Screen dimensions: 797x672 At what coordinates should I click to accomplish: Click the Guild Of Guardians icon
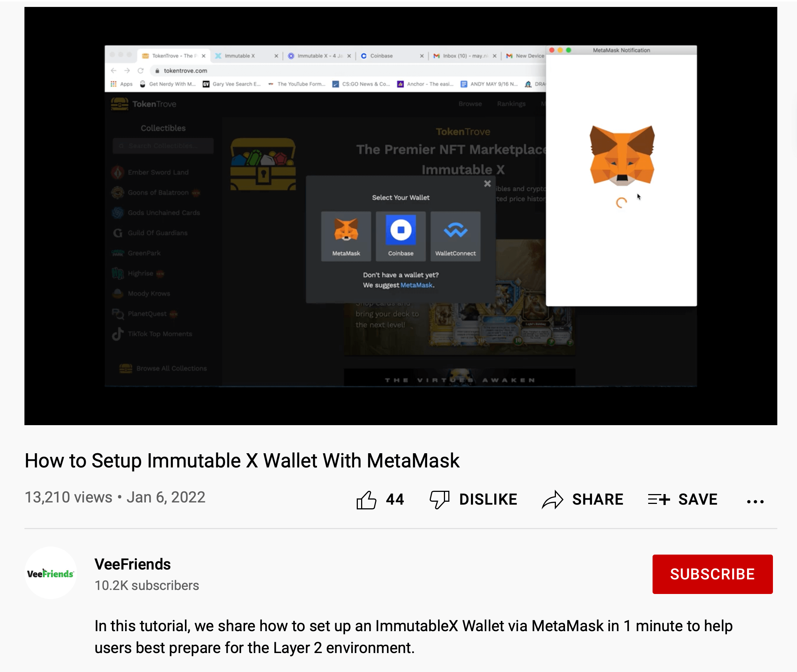pyautogui.click(x=118, y=233)
